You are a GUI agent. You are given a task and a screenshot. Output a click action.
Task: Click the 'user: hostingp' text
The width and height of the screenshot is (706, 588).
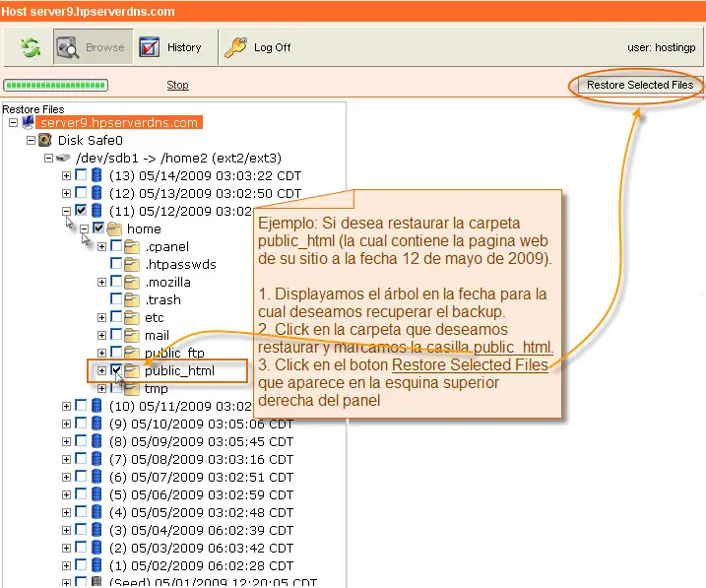(662, 47)
